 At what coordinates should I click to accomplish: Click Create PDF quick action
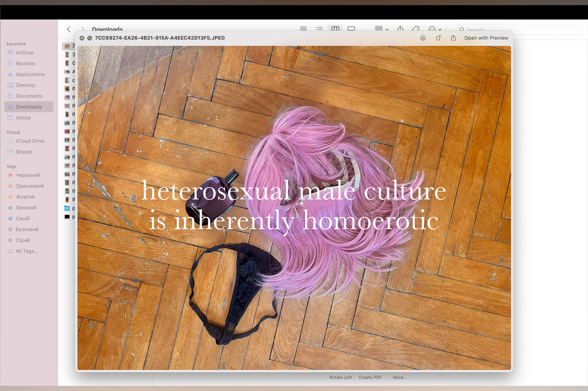(370, 377)
